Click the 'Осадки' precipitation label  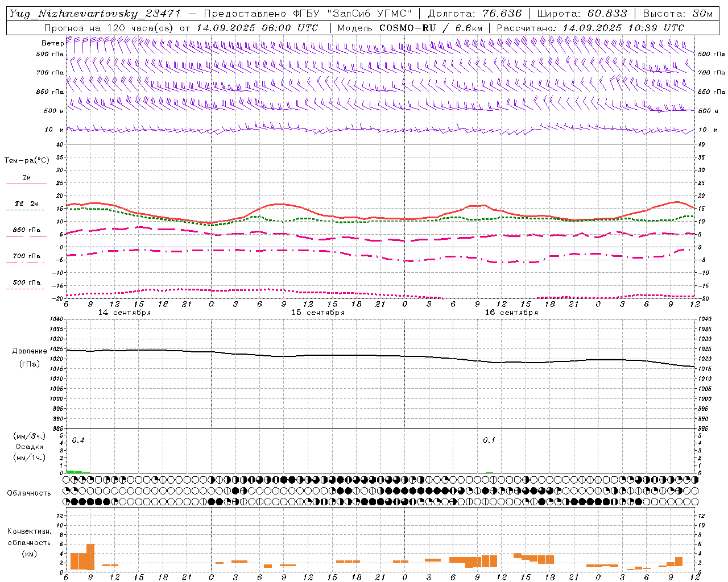click(30, 447)
